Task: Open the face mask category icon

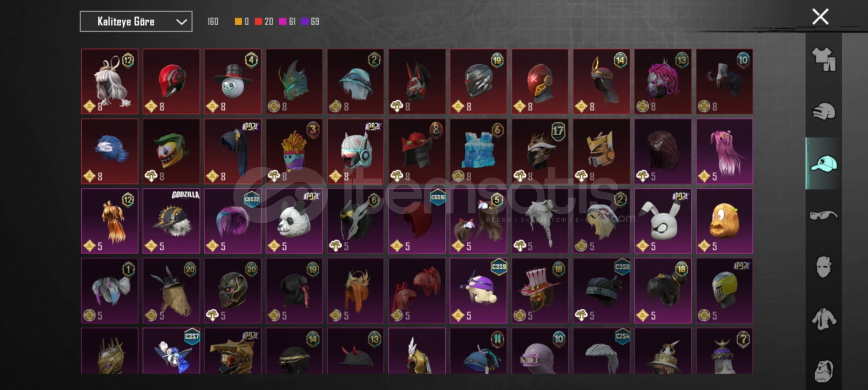Action: coord(824,267)
